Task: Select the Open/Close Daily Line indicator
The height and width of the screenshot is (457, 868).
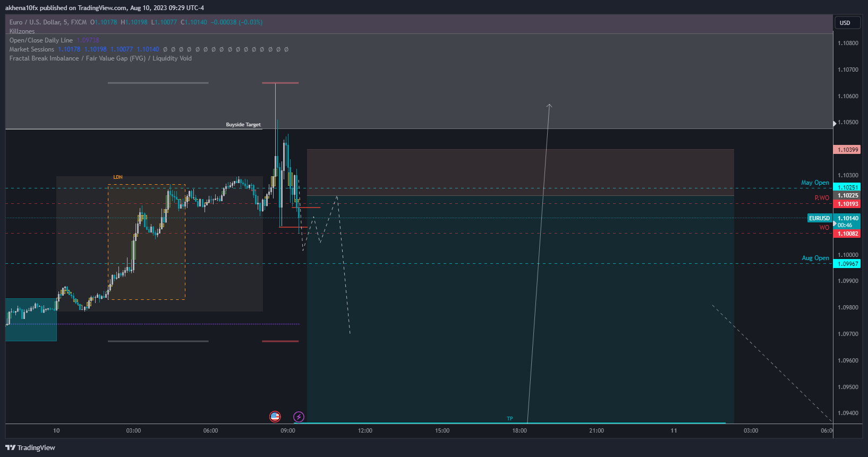Action: click(41, 40)
